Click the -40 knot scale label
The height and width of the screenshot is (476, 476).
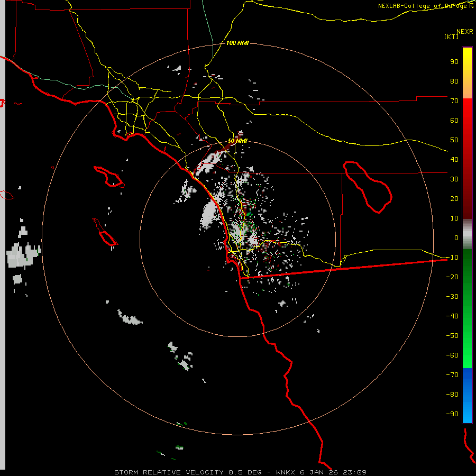pos(452,316)
